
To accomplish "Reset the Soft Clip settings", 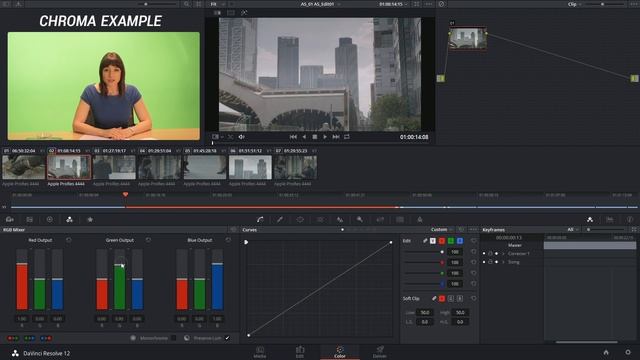I will click(x=473, y=298).
